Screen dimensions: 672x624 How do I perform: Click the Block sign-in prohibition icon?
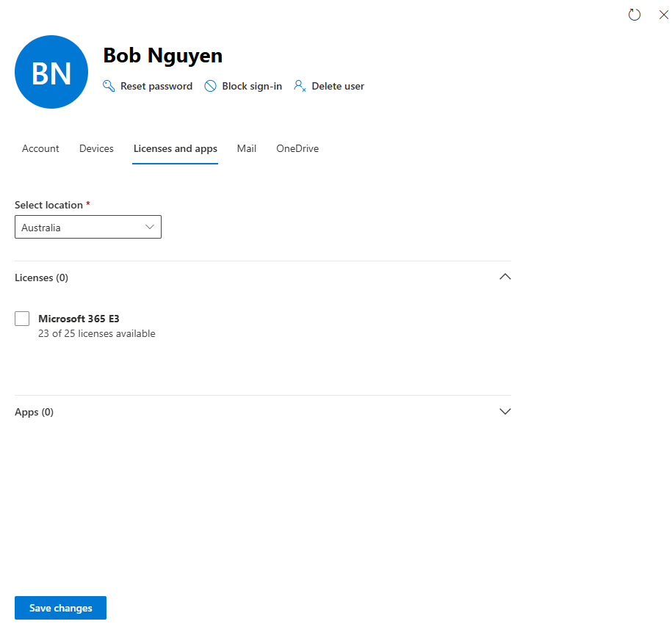click(211, 86)
